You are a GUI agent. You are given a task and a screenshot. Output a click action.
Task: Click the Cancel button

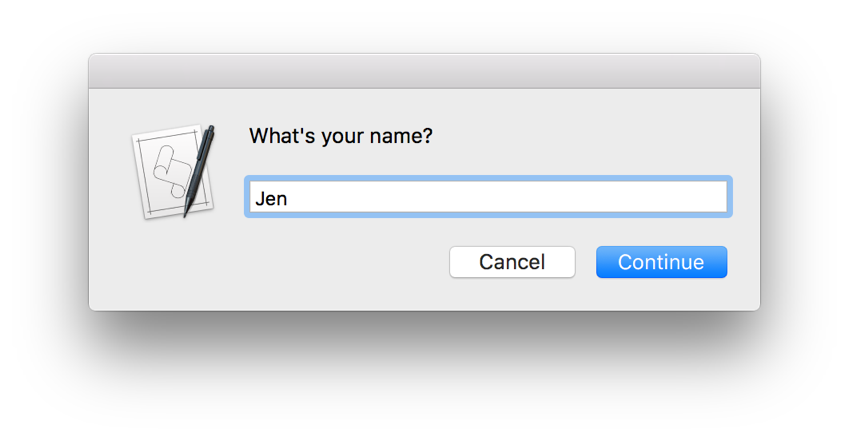coord(512,262)
